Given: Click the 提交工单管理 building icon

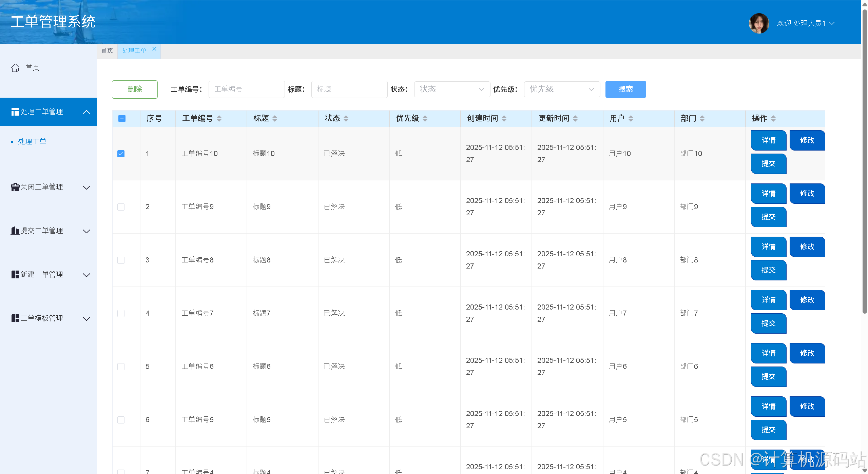Looking at the screenshot, I should click(15, 231).
